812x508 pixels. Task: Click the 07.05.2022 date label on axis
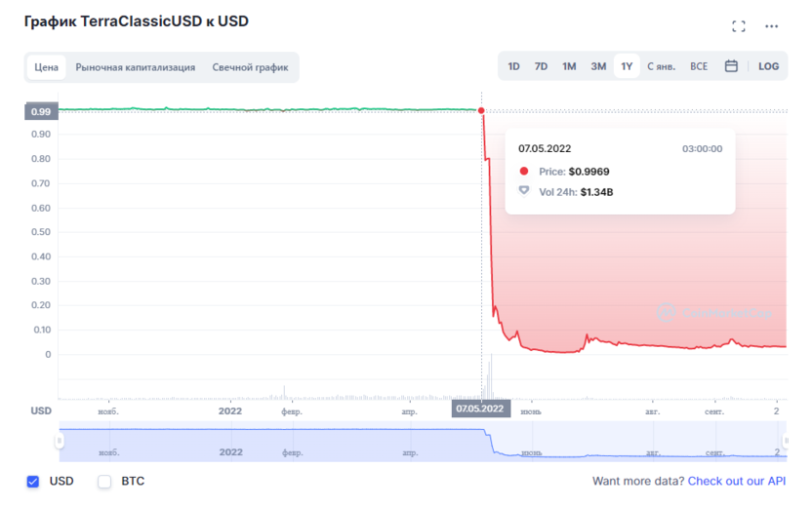480,409
